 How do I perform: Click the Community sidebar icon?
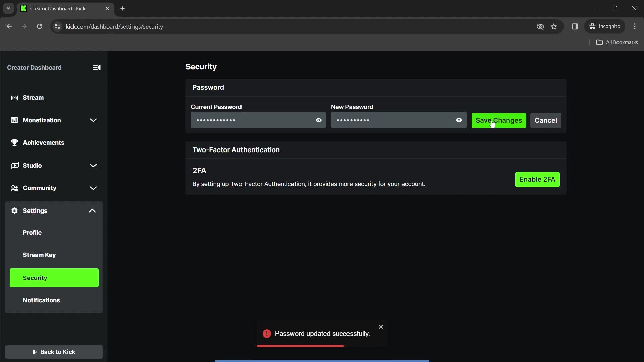click(14, 188)
